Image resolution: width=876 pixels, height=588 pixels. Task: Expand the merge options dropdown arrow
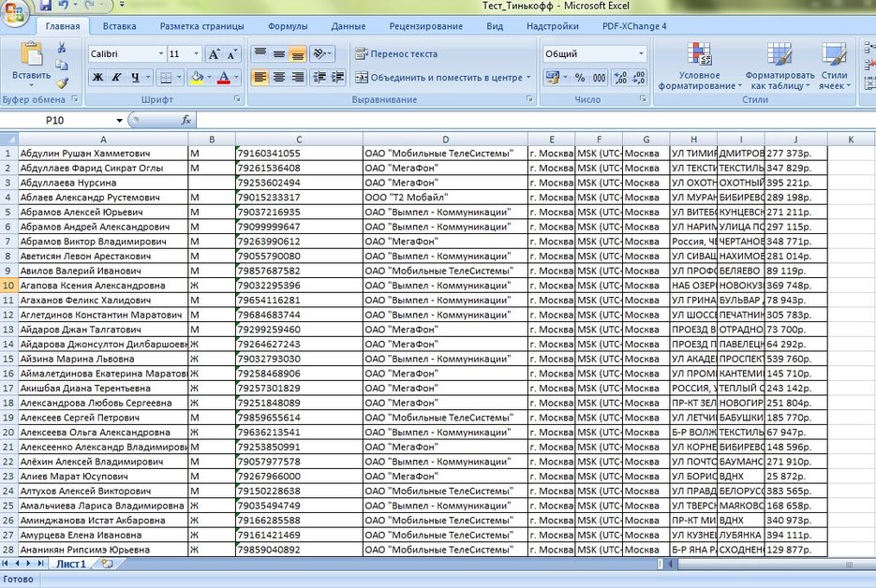tap(528, 77)
